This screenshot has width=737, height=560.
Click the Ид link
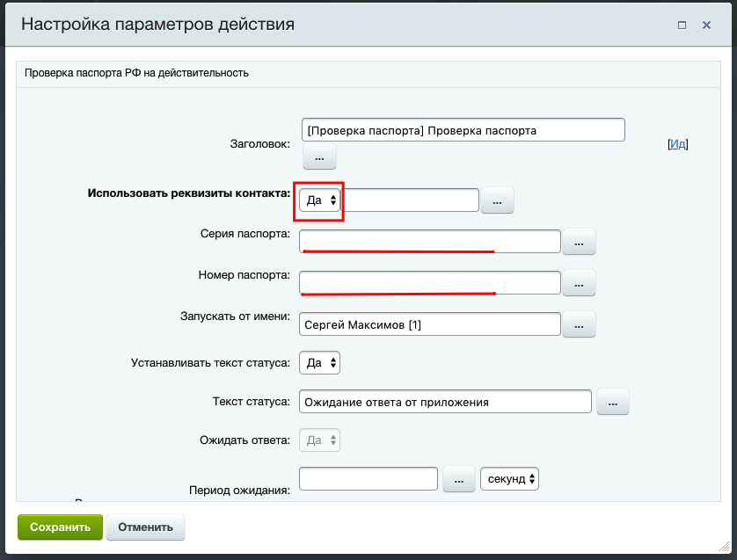pos(677,144)
